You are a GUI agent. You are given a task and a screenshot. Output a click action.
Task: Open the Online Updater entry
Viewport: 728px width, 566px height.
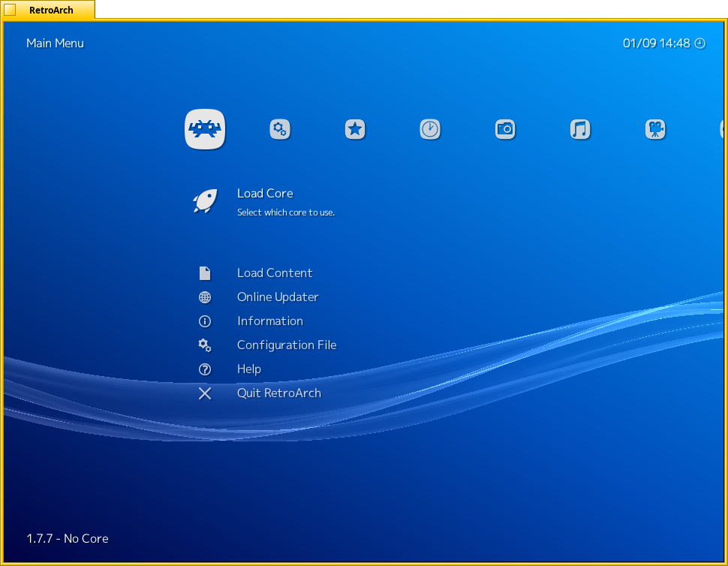point(278,297)
